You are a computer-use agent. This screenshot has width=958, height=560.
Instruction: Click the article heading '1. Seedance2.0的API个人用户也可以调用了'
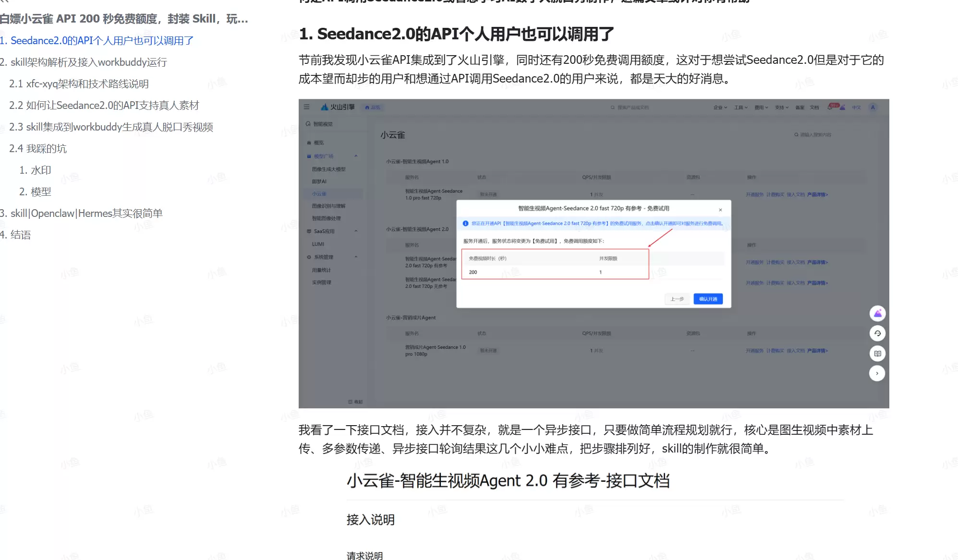pyautogui.click(x=456, y=34)
